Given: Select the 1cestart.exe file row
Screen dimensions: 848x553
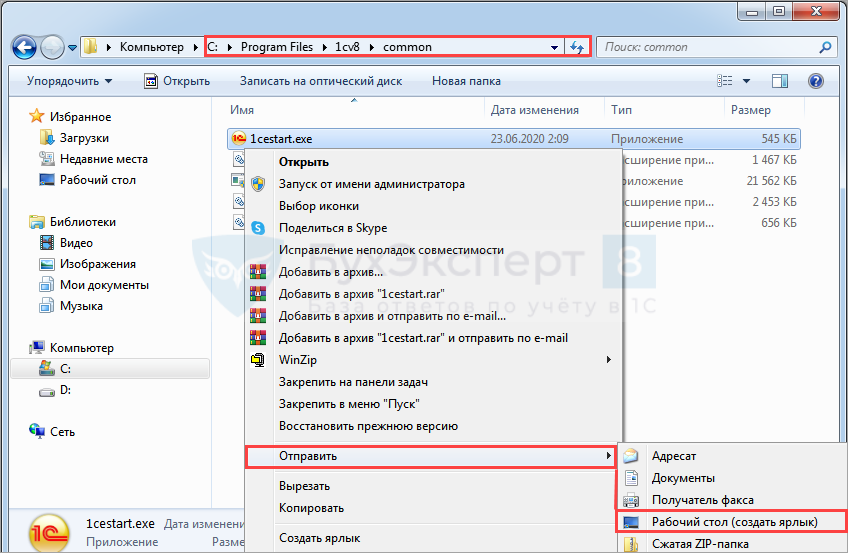Looking at the screenshot, I should tap(514, 139).
